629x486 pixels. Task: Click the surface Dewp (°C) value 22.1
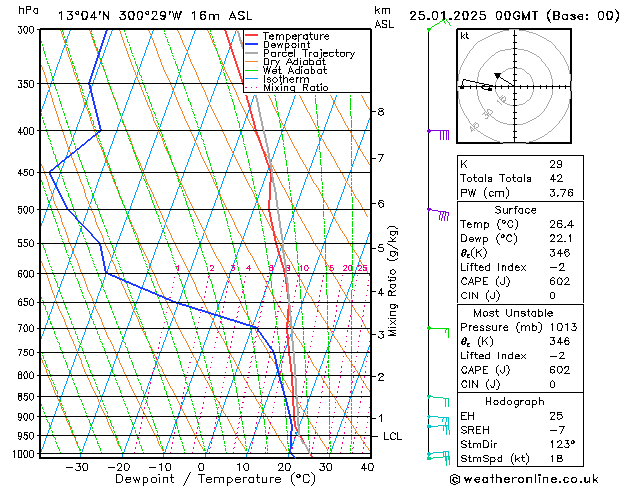[561, 239]
